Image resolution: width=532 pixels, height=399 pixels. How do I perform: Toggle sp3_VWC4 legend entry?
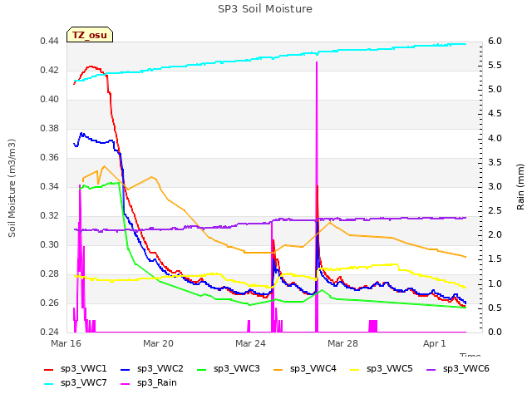(305, 369)
